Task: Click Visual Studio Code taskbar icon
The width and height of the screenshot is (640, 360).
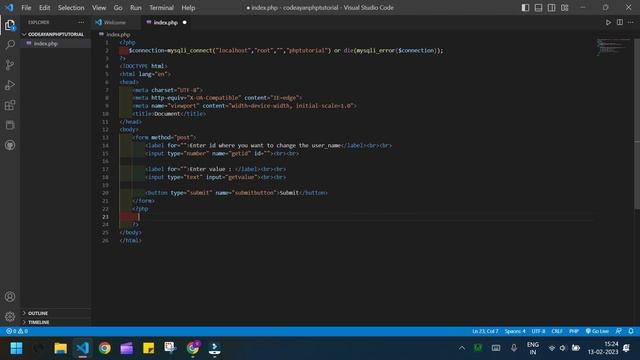Action: pyautogui.click(x=82, y=348)
